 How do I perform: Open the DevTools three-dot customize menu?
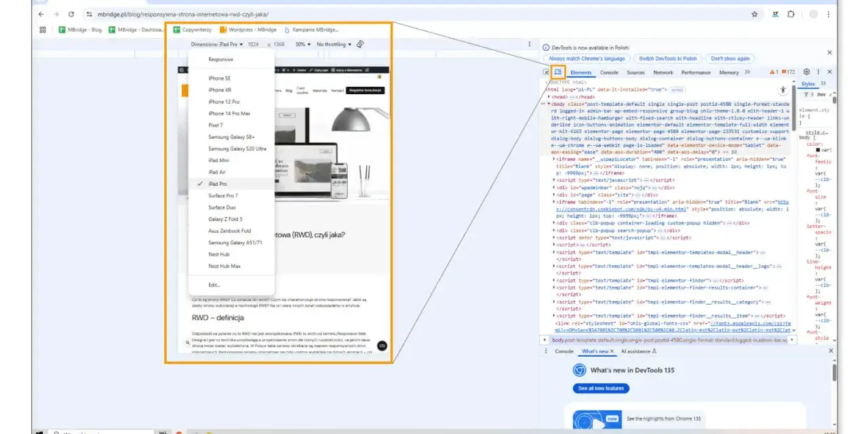[x=818, y=72]
